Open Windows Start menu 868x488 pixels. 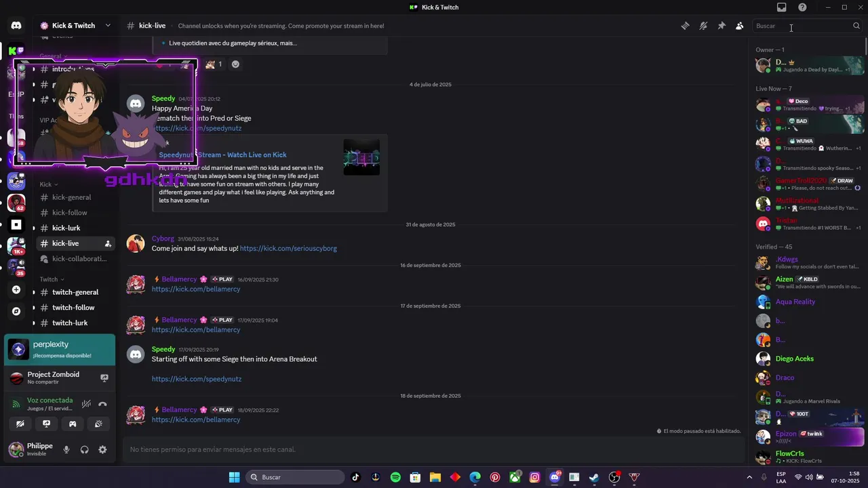click(x=234, y=477)
